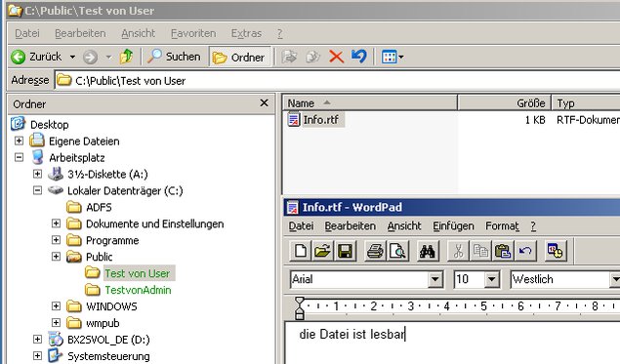The image size is (620, 364).
Task: Sort files by the Größe column header
Action: 504,103
